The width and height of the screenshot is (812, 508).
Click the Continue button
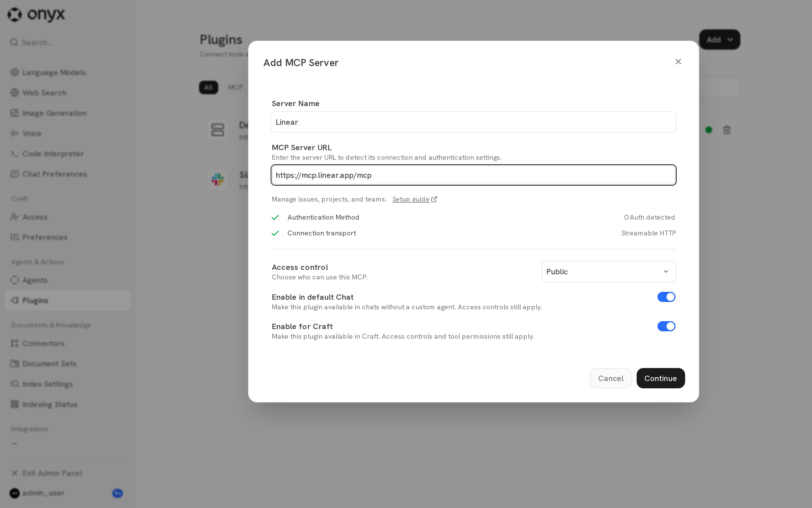[x=660, y=378]
